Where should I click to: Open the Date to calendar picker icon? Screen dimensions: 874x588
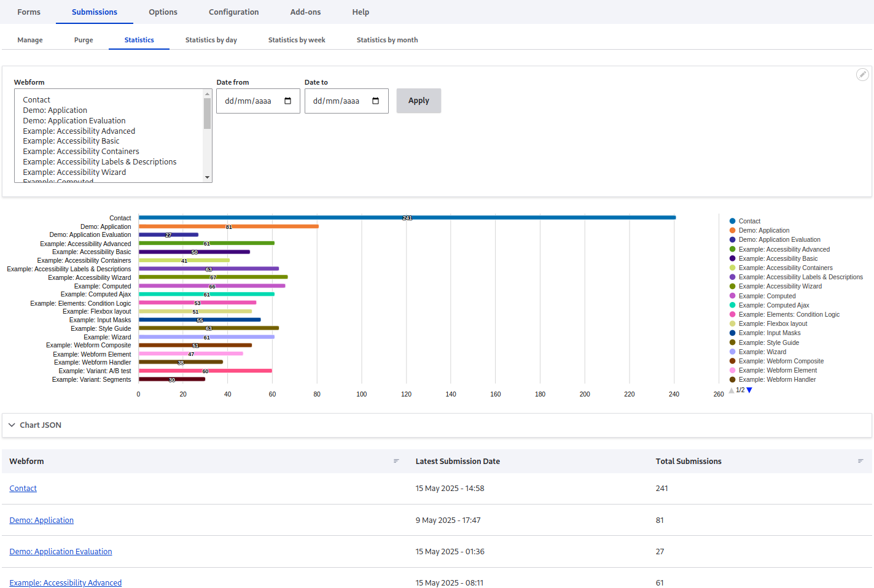[x=375, y=101]
